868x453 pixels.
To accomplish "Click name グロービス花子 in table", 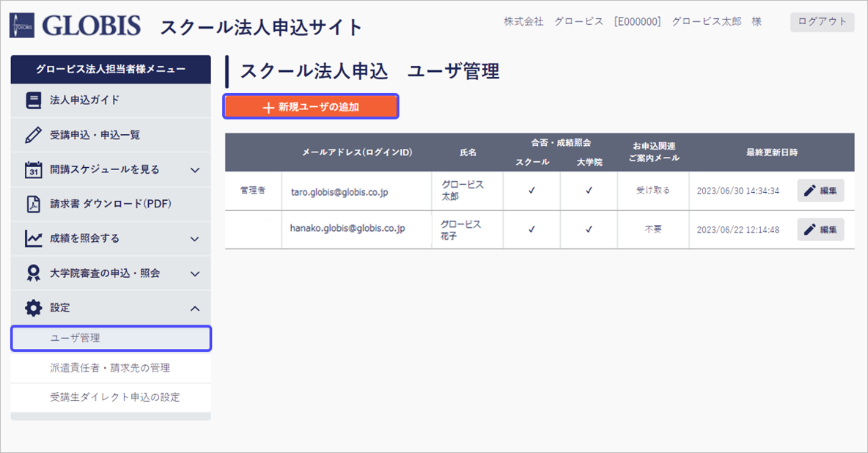I will [461, 230].
